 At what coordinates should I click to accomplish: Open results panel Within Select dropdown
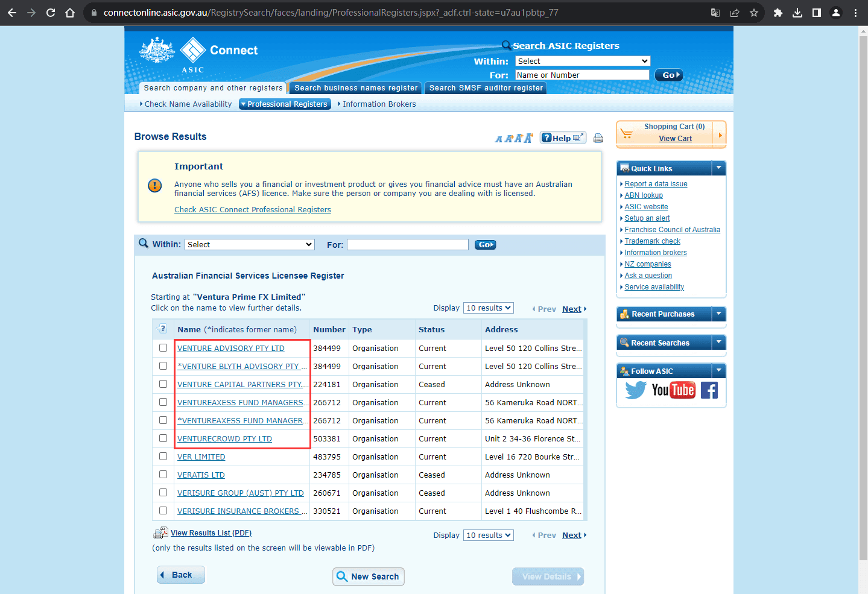pyautogui.click(x=250, y=244)
